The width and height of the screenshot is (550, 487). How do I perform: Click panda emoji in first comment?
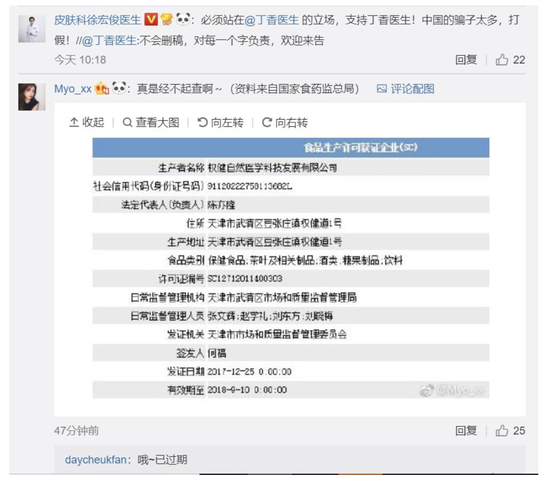point(183,19)
